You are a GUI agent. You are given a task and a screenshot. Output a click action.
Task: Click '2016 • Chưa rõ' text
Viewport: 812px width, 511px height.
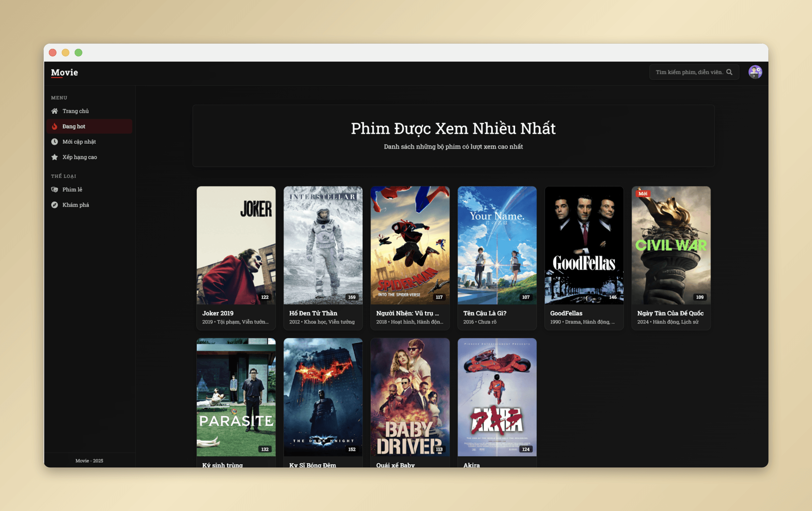pyautogui.click(x=480, y=322)
